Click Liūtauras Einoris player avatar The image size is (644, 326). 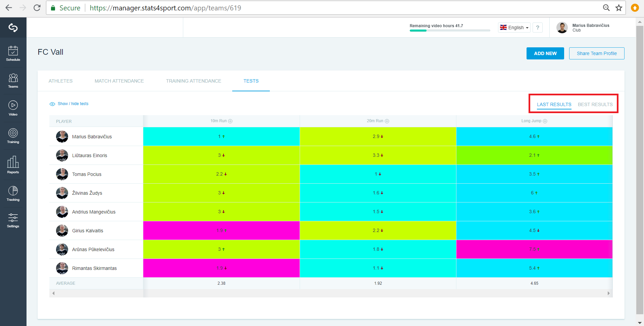click(62, 155)
